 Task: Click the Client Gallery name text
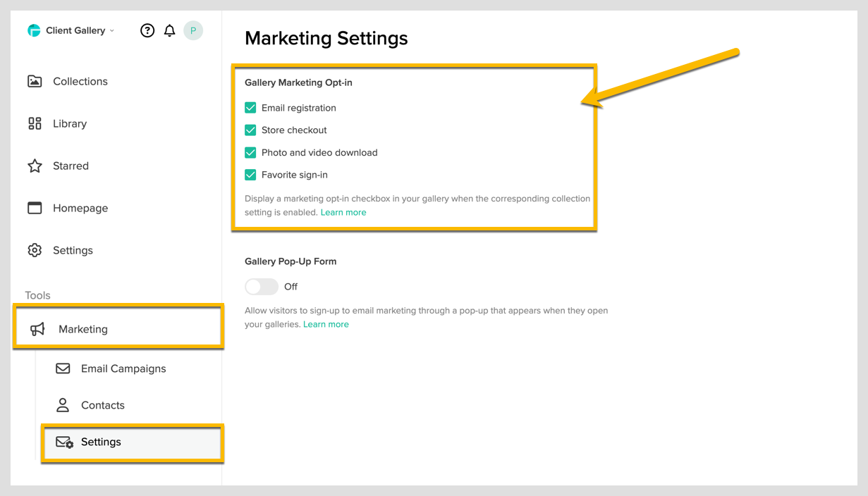pos(75,30)
